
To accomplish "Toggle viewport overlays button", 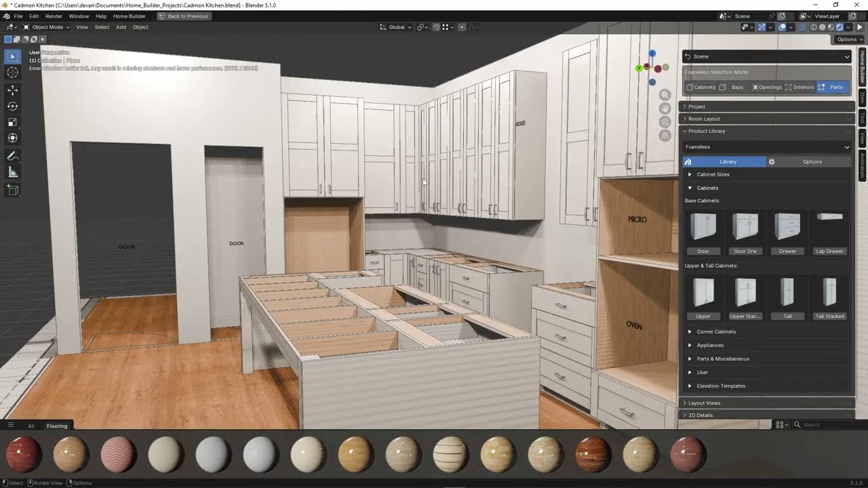I will pyautogui.click(x=782, y=27).
